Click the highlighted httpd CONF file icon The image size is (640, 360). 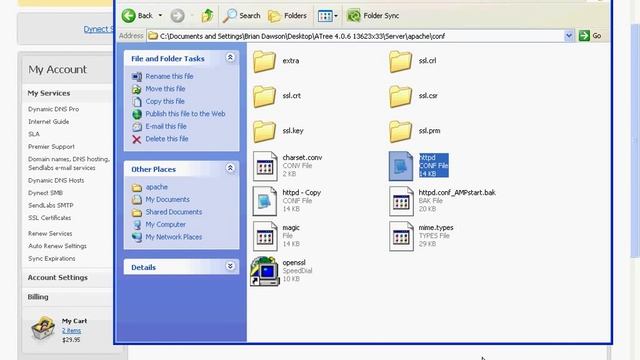401,166
